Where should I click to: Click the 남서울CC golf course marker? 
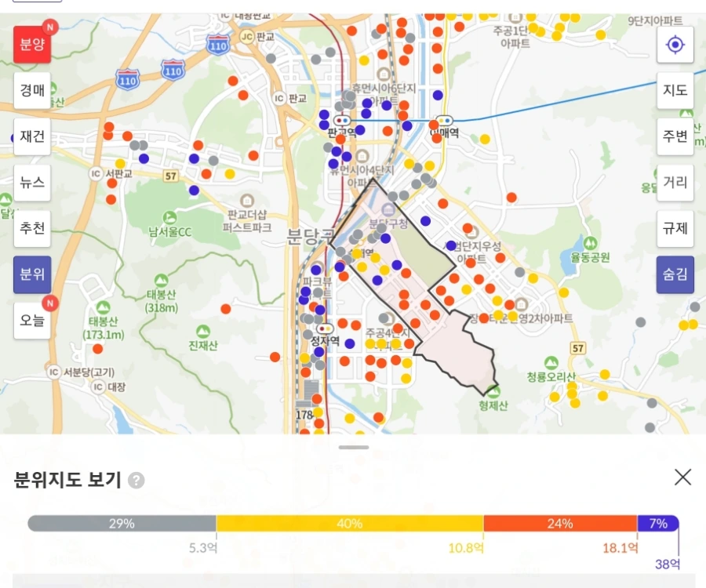(169, 218)
